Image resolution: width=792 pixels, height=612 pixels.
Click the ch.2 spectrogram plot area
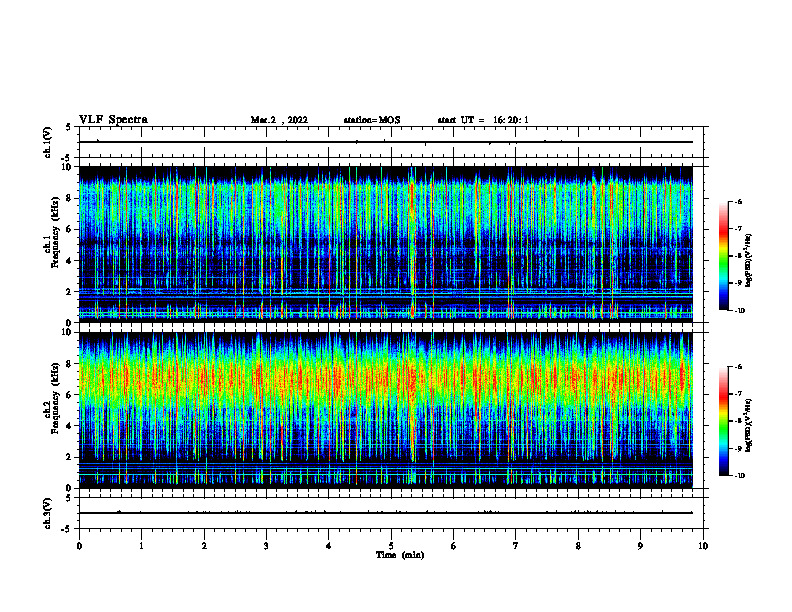pyautogui.click(x=386, y=410)
